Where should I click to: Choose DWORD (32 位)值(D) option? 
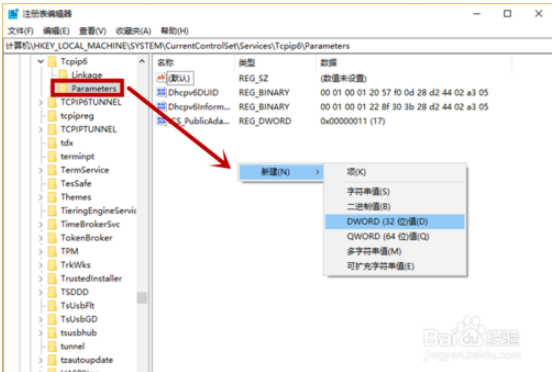395,221
